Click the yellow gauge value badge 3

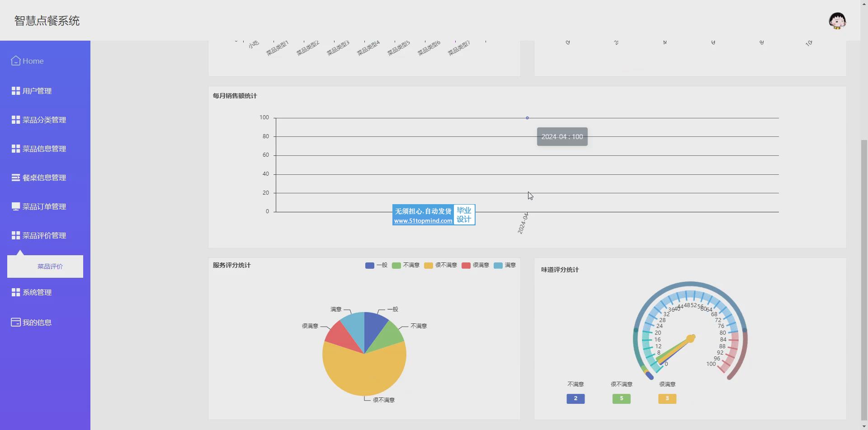[667, 398]
